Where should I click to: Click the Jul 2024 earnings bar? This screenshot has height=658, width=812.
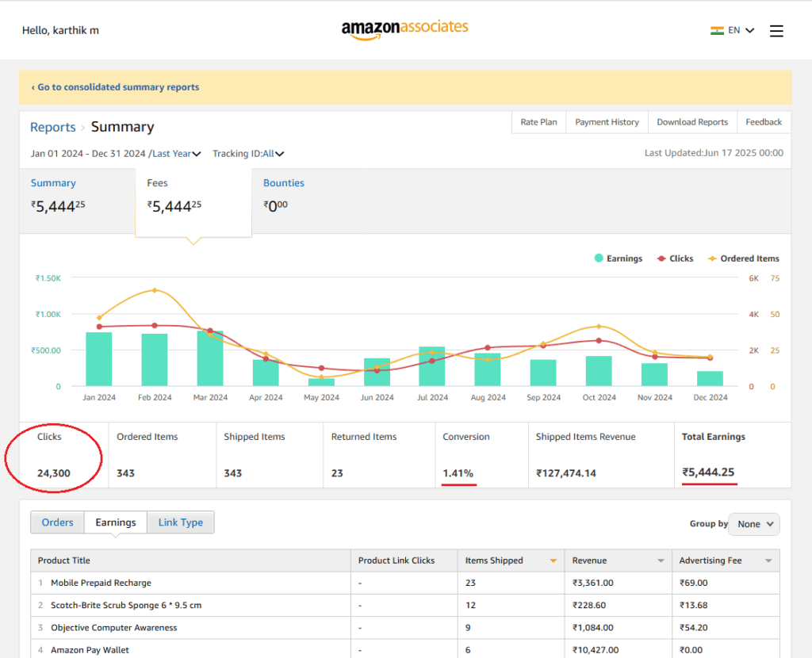coord(432,366)
